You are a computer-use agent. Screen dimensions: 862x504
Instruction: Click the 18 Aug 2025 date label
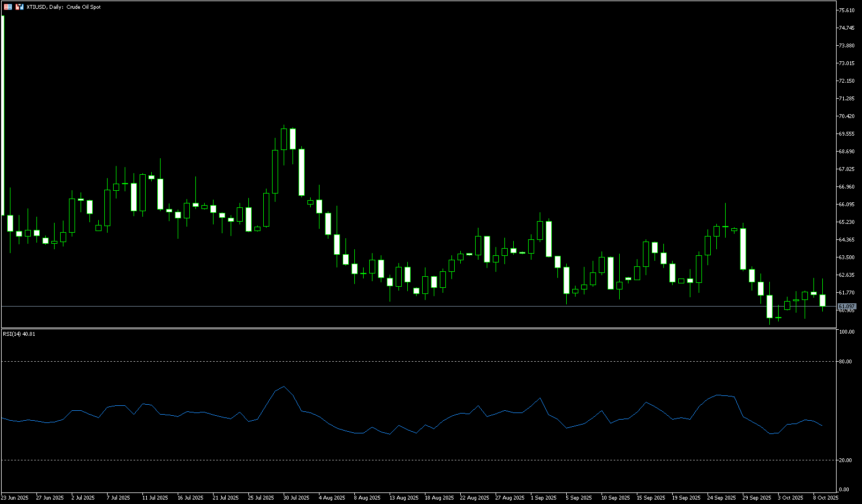tap(439, 498)
